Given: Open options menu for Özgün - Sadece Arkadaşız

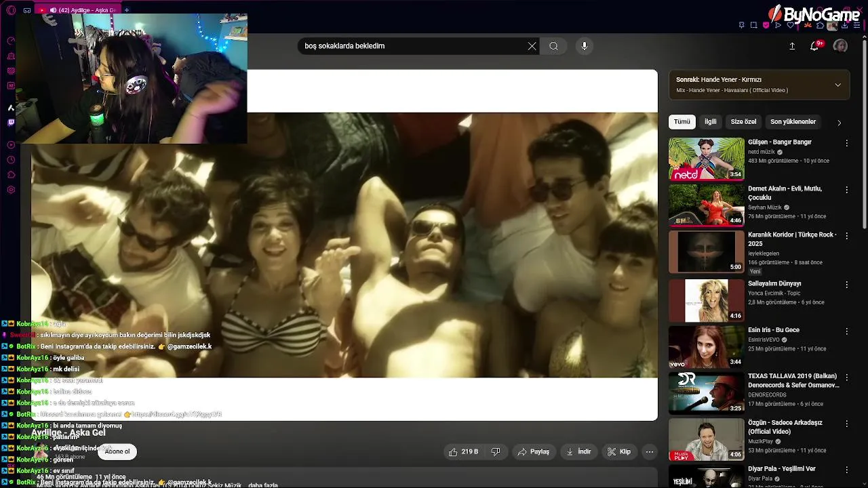Looking at the screenshot, I should [x=846, y=424].
